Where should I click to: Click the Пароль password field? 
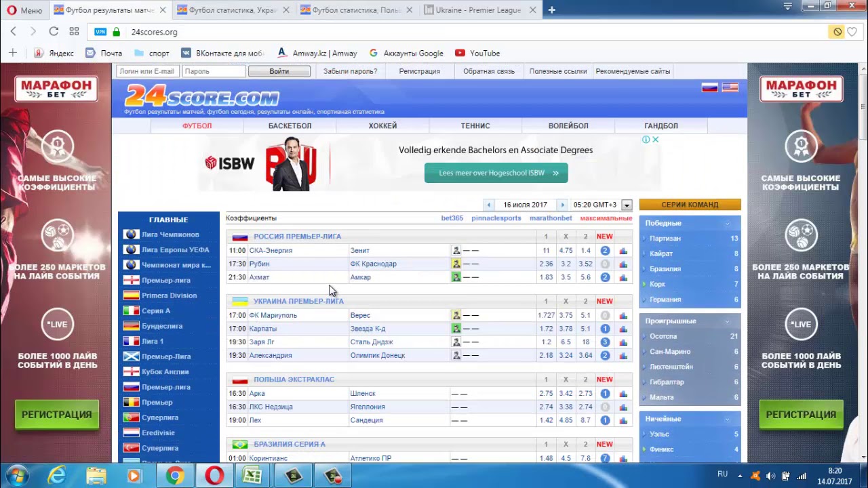tap(213, 71)
